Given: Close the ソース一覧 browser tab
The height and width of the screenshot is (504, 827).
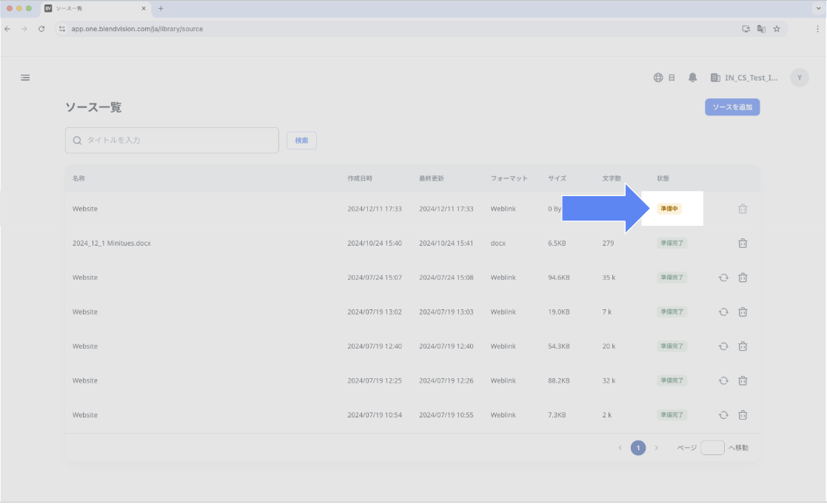Looking at the screenshot, I should [x=144, y=8].
